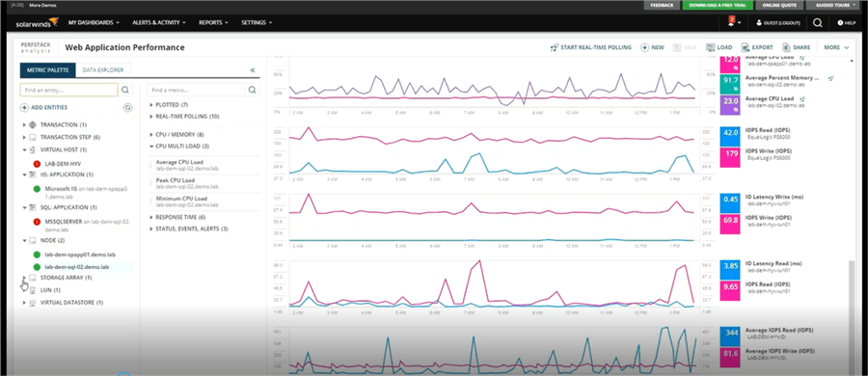Switch to the Metric Palette tab
This screenshot has height=376, width=868.
pos(47,70)
